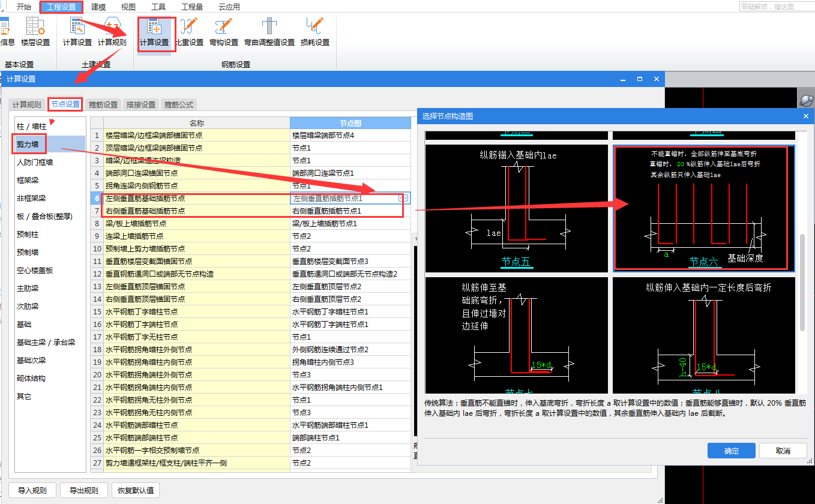Choose 基础主梁 / 承台梁 category
This screenshot has width=815, height=504.
[50, 343]
